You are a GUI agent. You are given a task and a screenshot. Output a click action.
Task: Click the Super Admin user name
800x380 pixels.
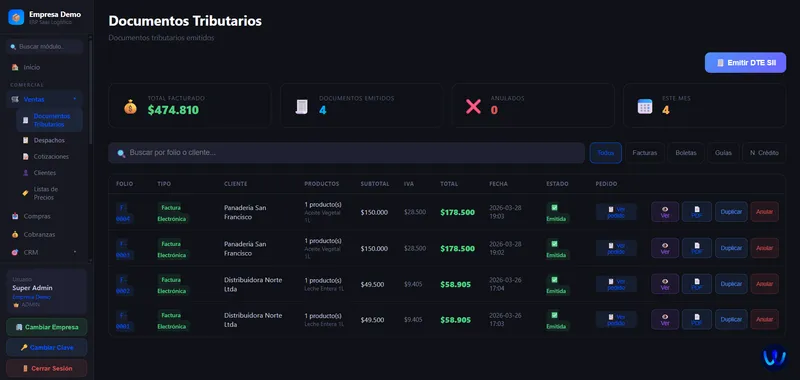click(x=32, y=288)
